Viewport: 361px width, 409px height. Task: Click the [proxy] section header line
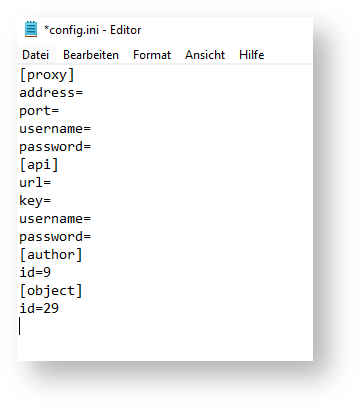[47, 75]
